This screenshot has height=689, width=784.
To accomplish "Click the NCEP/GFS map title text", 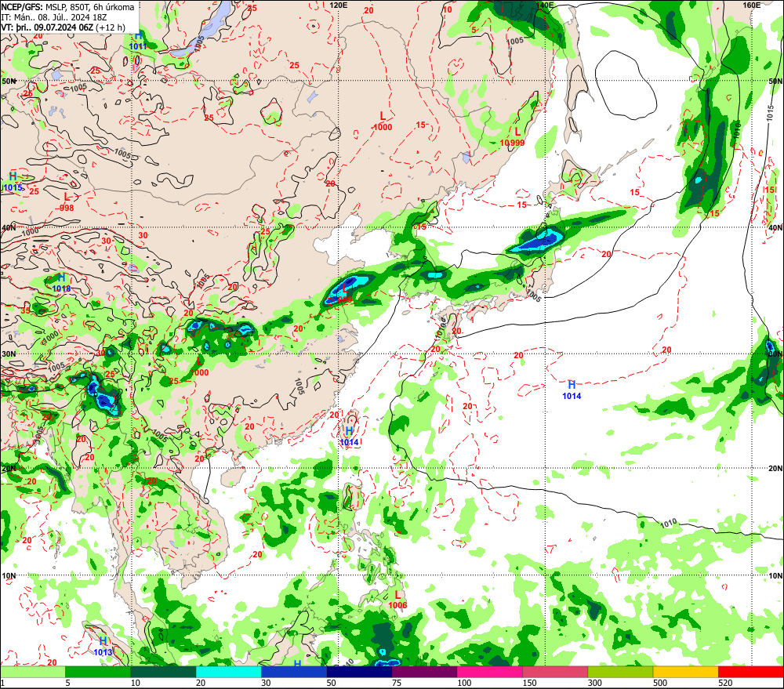I will click(x=67, y=7).
